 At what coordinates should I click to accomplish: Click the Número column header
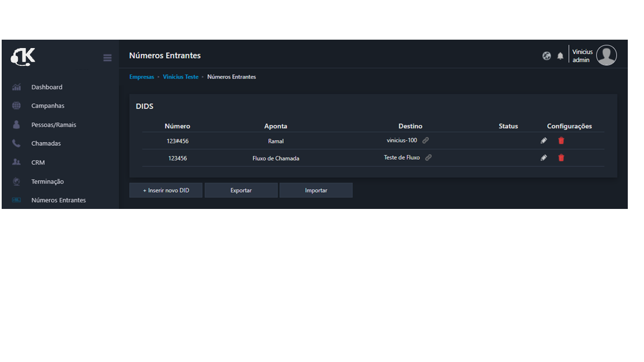177,126
